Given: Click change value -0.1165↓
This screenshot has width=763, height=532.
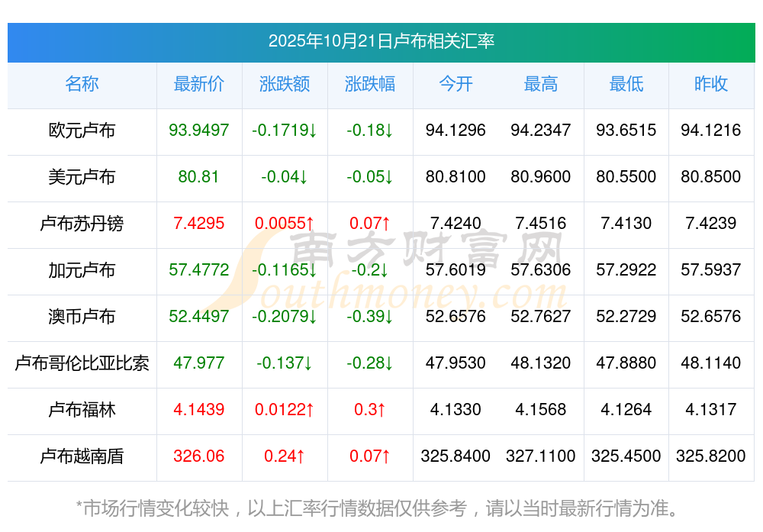Looking at the screenshot, I should click(284, 269).
